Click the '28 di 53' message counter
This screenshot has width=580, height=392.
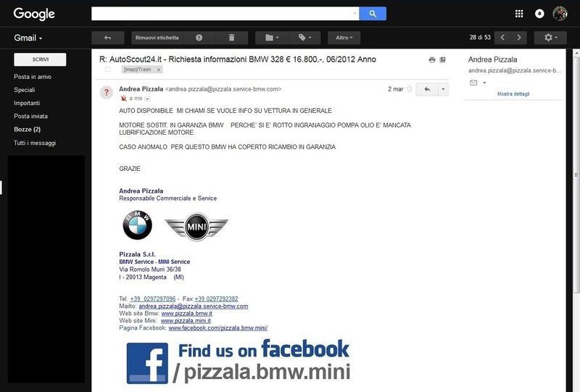pyautogui.click(x=480, y=38)
